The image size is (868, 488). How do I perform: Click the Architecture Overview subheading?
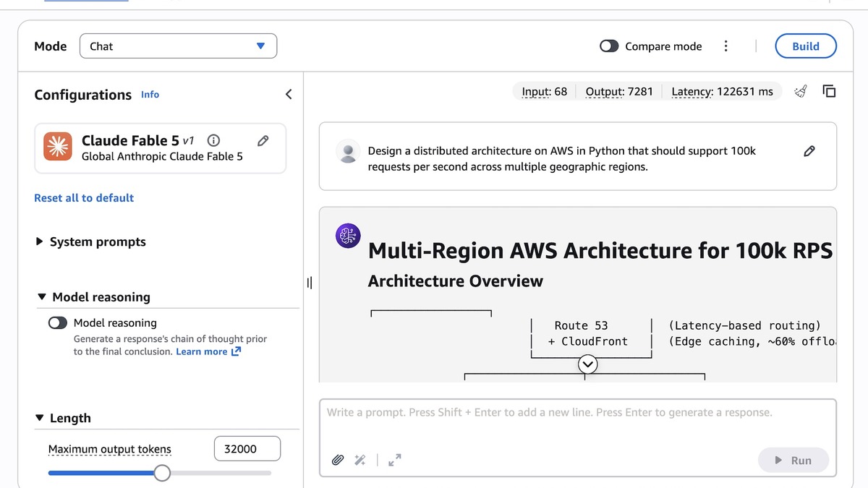point(456,281)
